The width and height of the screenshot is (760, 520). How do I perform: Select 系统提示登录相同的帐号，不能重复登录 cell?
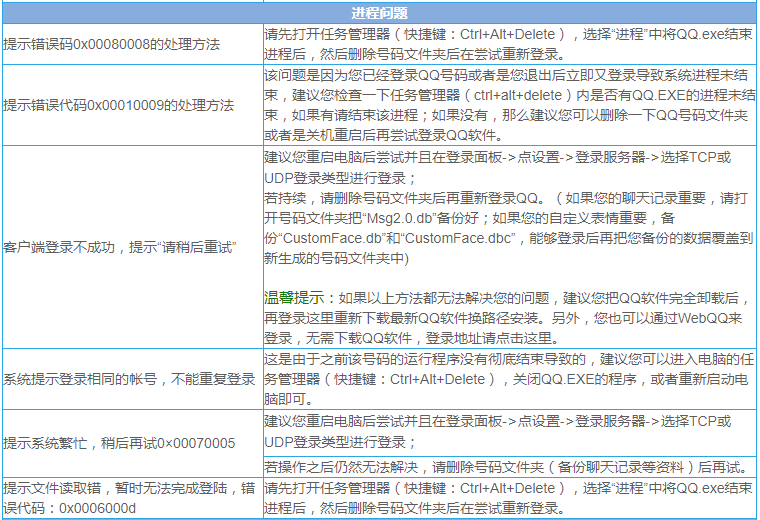(133, 379)
